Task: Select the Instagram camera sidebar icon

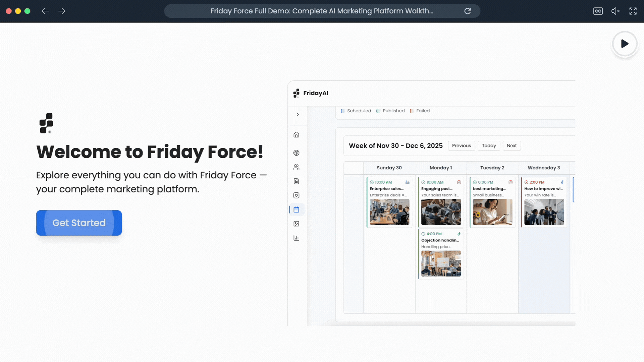Action: [x=297, y=195]
